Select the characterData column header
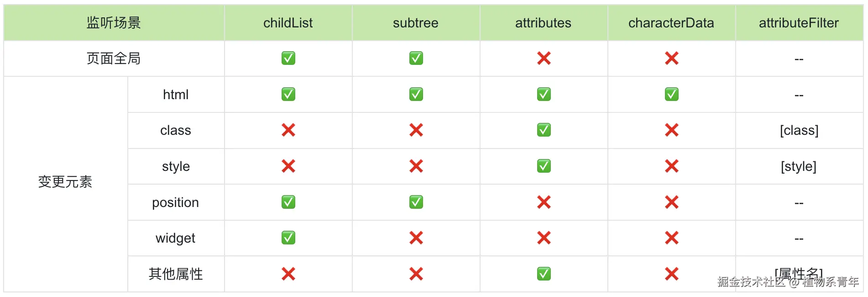This screenshot has width=868, height=297. [671, 23]
